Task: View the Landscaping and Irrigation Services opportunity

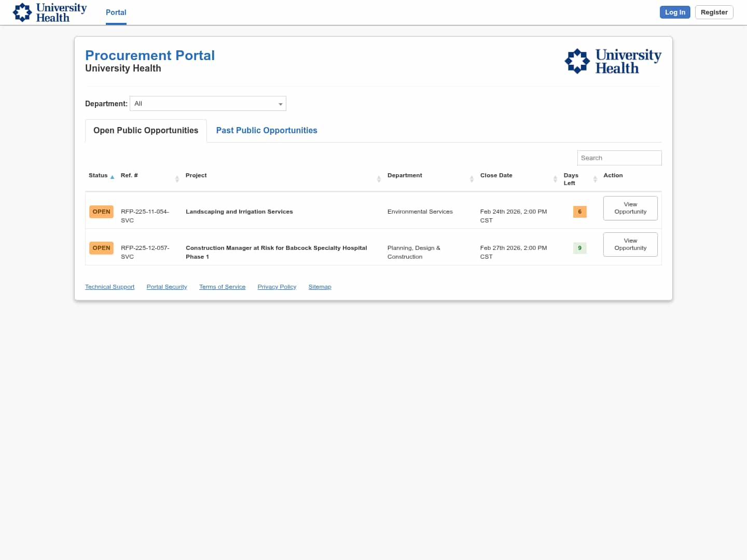Action: (630, 208)
